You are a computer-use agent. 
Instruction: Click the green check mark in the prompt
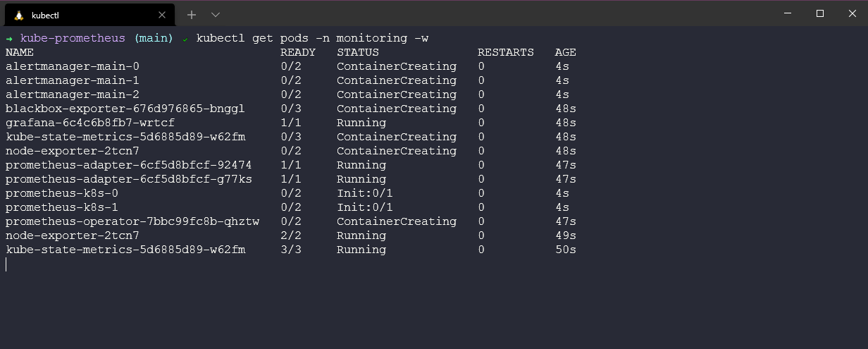pyautogui.click(x=185, y=38)
